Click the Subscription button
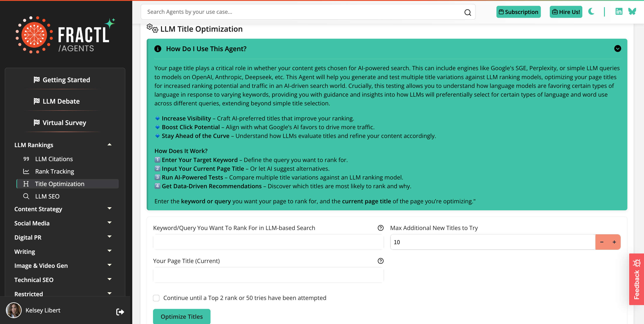644x324 pixels. pyautogui.click(x=518, y=12)
